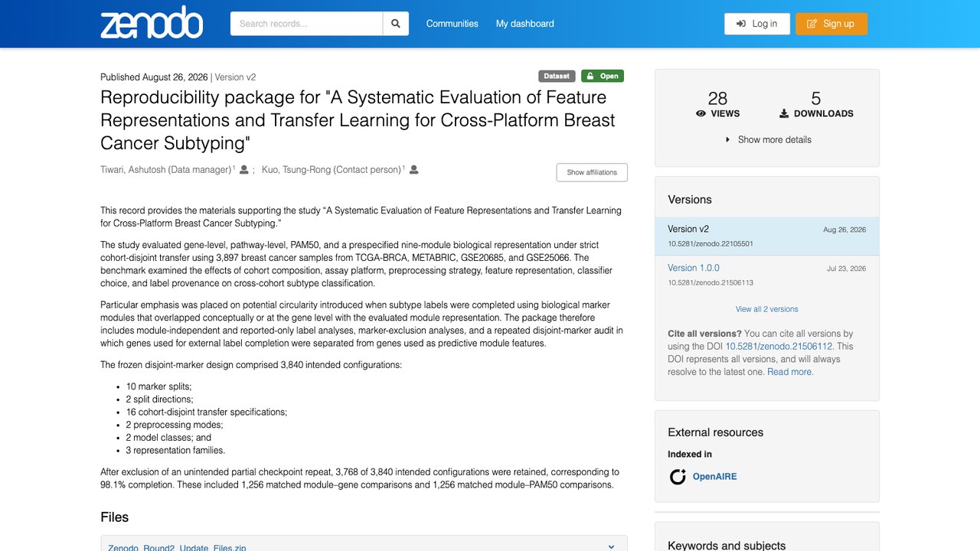The width and height of the screenshot is (980, 551).
Task: Click the version DOI 10.5281/zenodo.22105501
Action: click(710, 244)
